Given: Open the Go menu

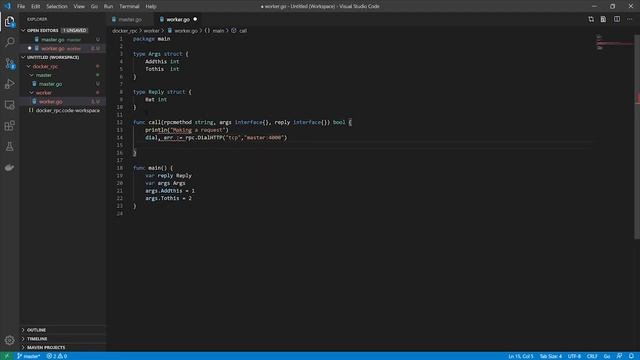Looking at the screenshot, I should pyautogui.click(x=94, y=6).
